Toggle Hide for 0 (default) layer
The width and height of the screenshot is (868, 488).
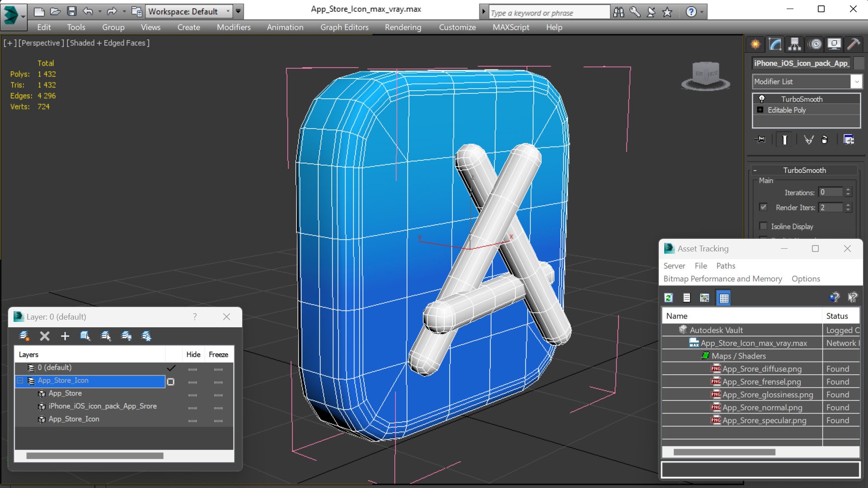click(x=193, y=369)
